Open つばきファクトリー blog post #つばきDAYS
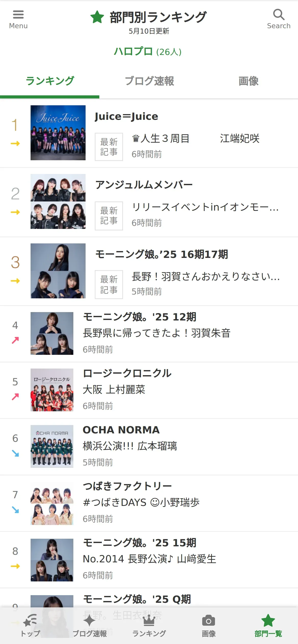The width and height of the screenshot is (298, 644). (141, 503)
